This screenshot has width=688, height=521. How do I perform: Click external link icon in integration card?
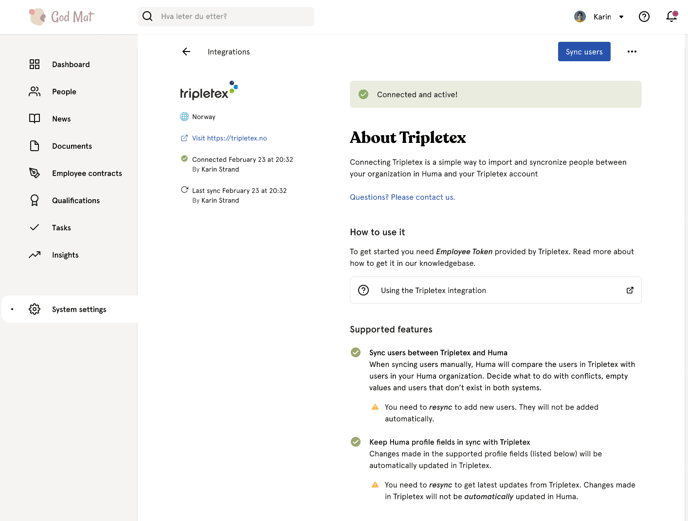pyautogui.click(x=630, y=290)
